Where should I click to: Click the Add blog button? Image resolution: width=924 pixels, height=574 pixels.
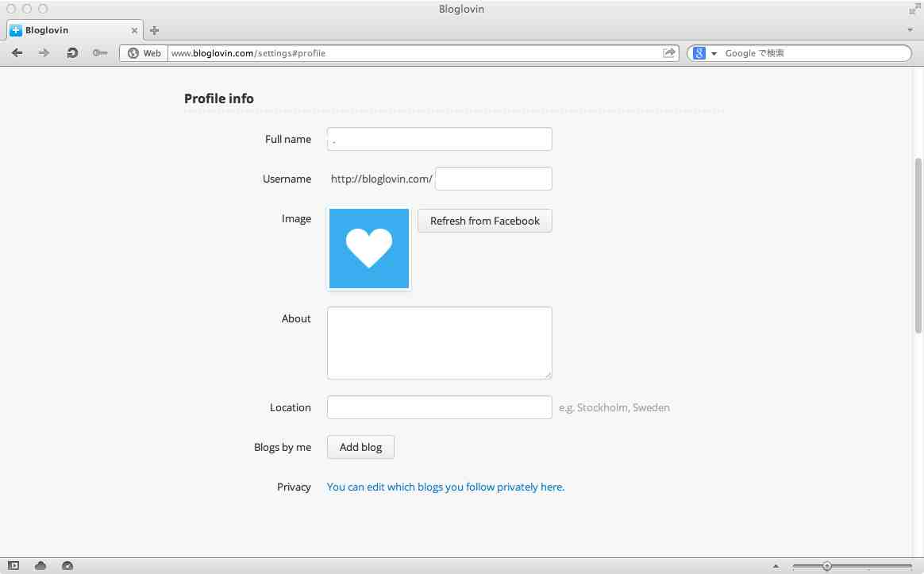tap(360, 447)
